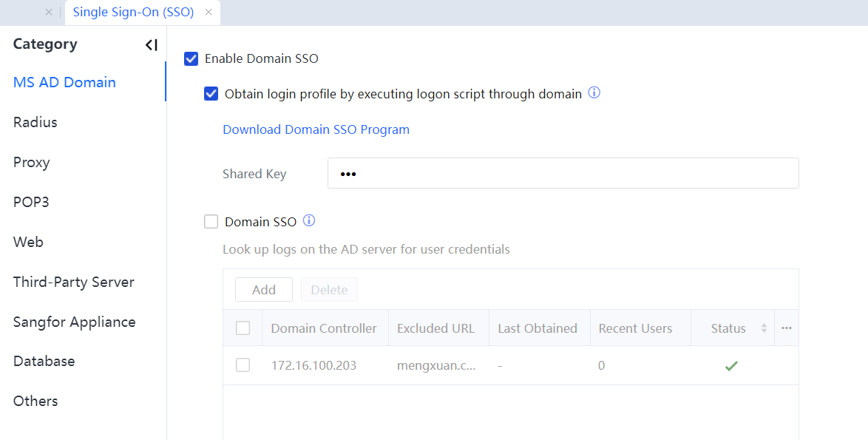Open column options ellipsis in table header
Viewport: 868px width, 440px height.
[786, 328]
